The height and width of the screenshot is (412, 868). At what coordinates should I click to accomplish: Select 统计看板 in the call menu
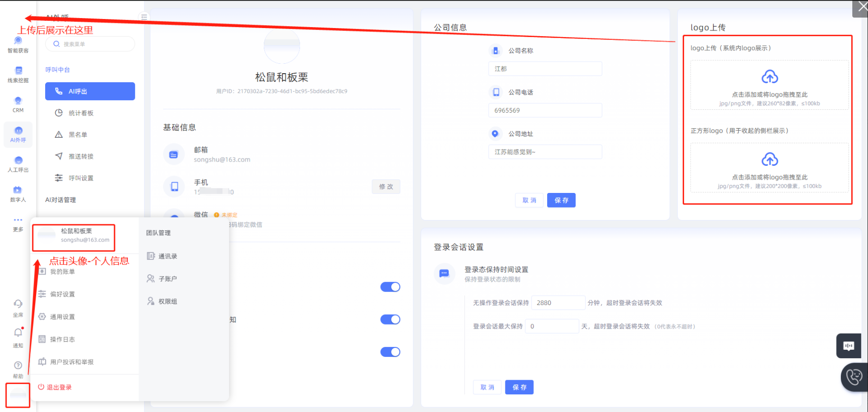[x=81, y=113]
